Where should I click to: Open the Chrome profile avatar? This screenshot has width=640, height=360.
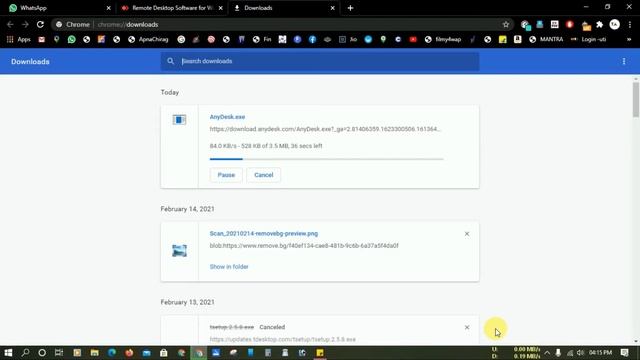(x=614, y=24)
